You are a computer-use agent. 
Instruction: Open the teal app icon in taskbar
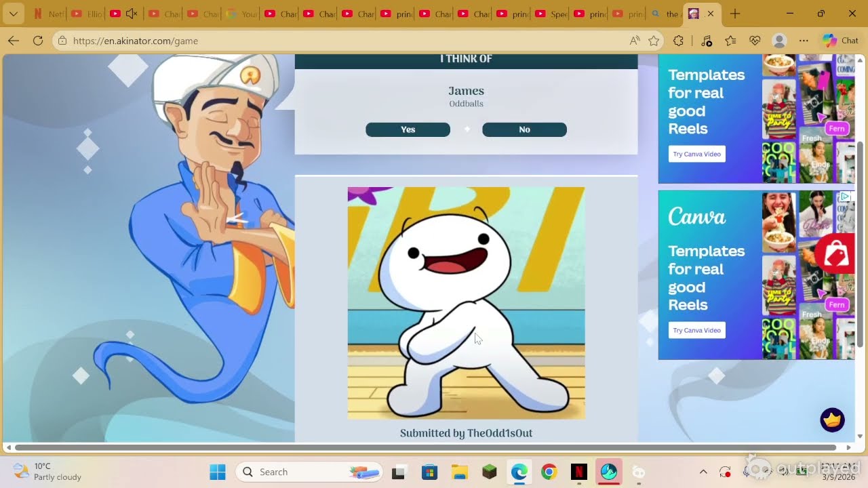pos(608,472)
